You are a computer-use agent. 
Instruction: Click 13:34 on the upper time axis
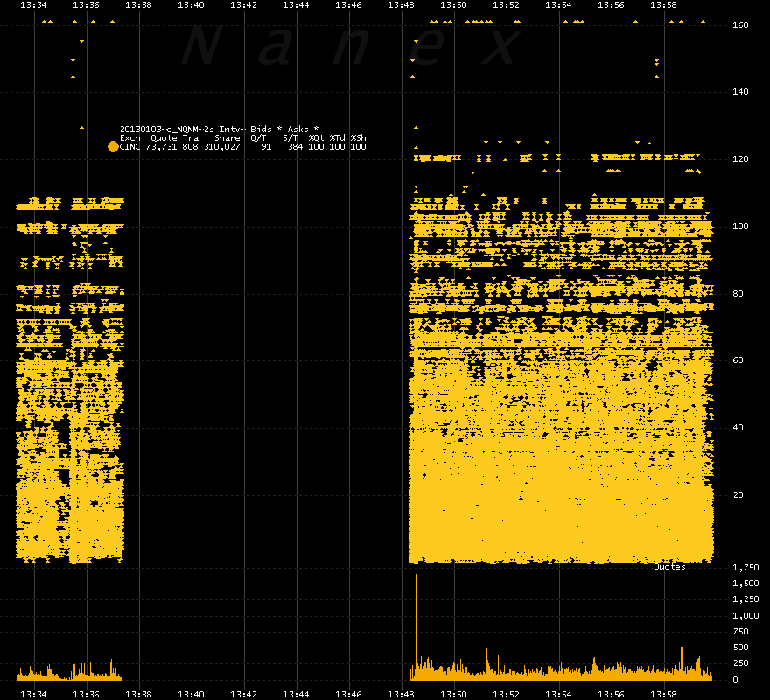[x=33, y=5]
